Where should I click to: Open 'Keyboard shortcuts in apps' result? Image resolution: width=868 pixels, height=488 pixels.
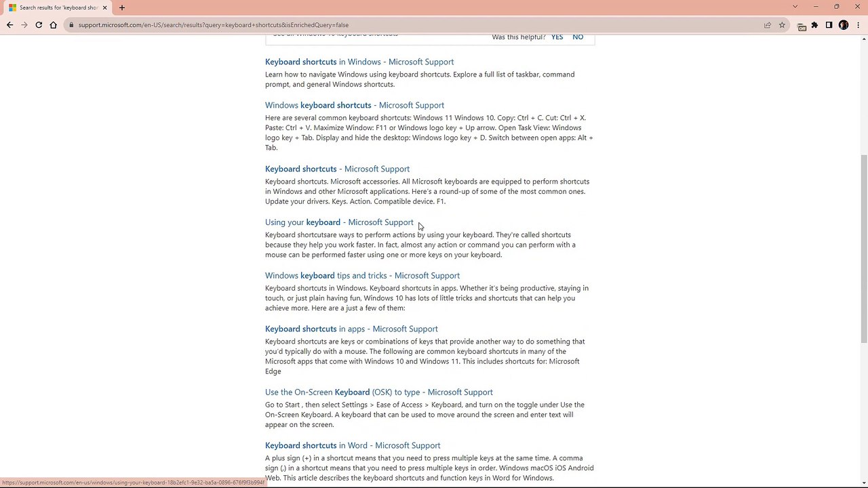[x=351, y=329]
